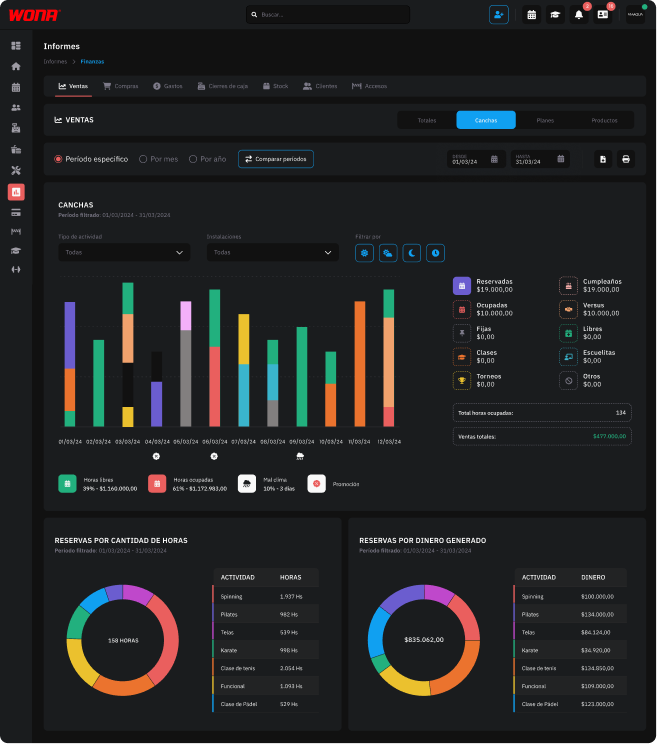657x744 pixels.
Task: Click the 11/03/24 orange bar
Action: tap(360, 363)
